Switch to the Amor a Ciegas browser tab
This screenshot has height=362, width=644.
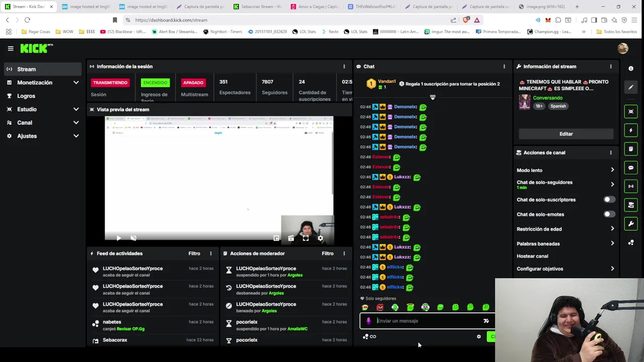314,7
